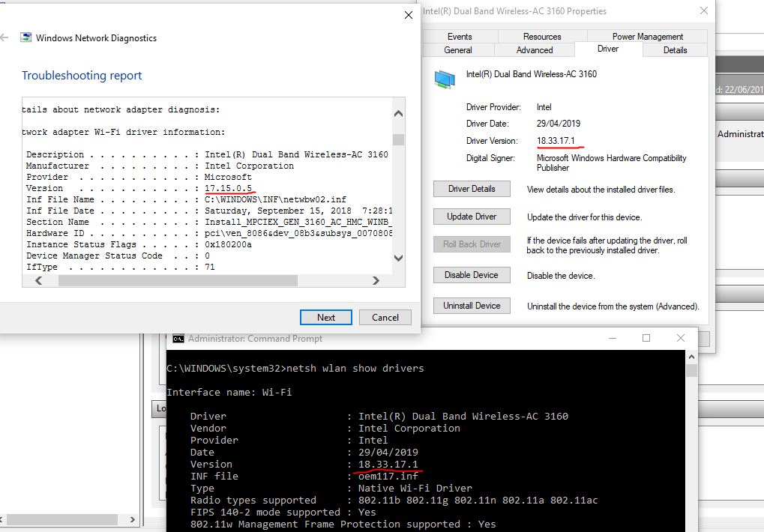Maximize the Command Prompt window
This screenshot has width=764, height=532.
[646, 338]
